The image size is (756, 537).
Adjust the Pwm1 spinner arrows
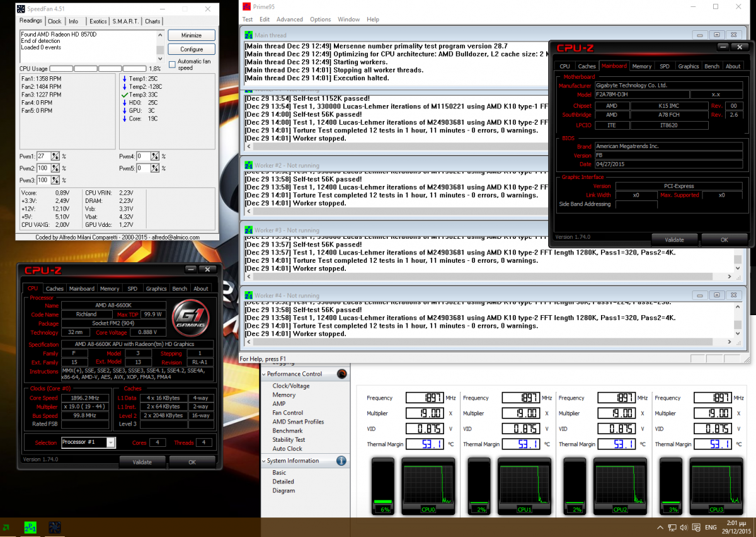click(55, 156)
